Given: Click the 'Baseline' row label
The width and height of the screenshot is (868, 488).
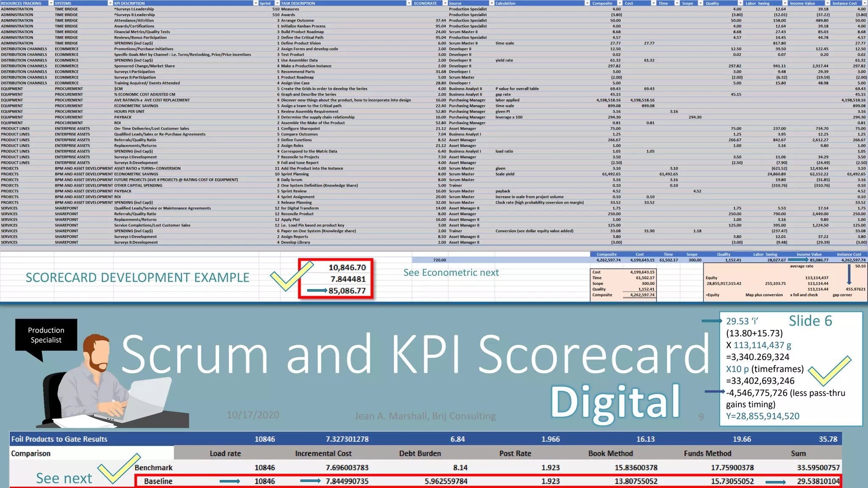Looking at the screenshot, I should [158, 481].
